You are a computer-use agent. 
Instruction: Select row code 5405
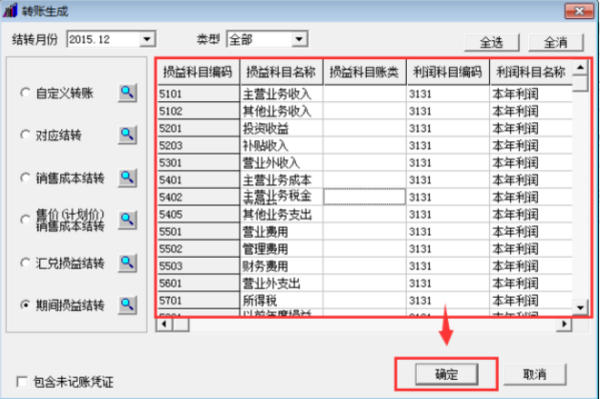pyautogui.click(x=198, y=214)
